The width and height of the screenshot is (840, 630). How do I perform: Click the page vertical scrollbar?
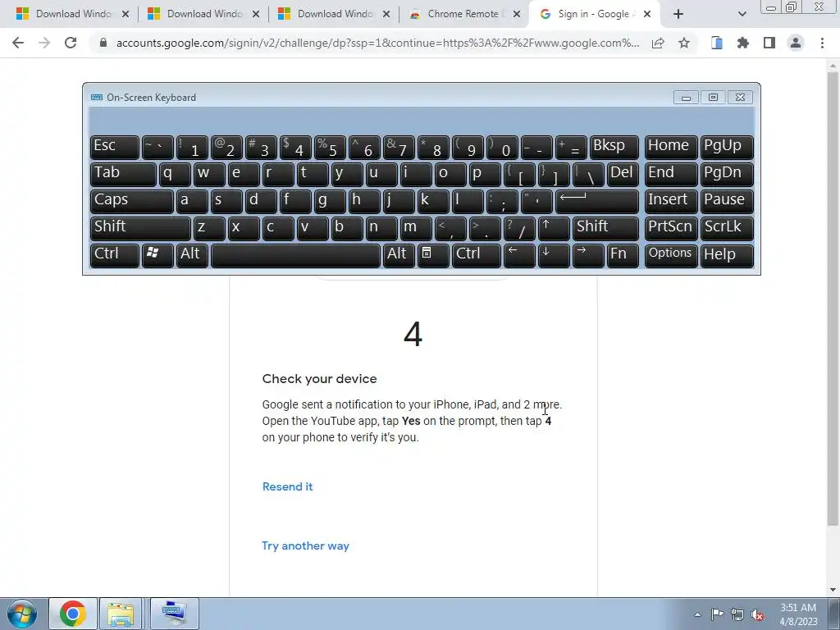[833, 297]
